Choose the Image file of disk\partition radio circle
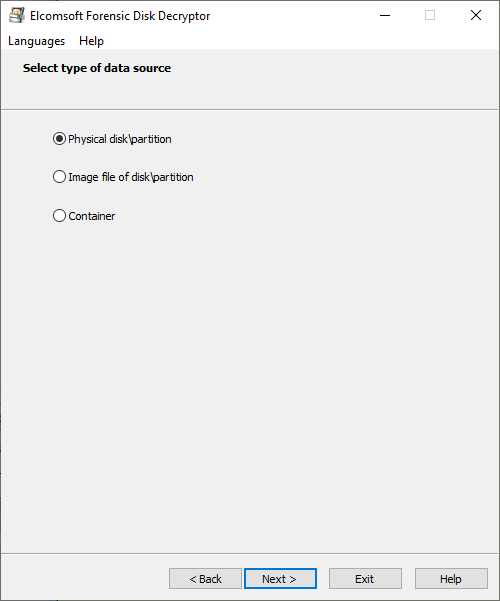This screenshot has height=601, width=500. coord(59,177)
